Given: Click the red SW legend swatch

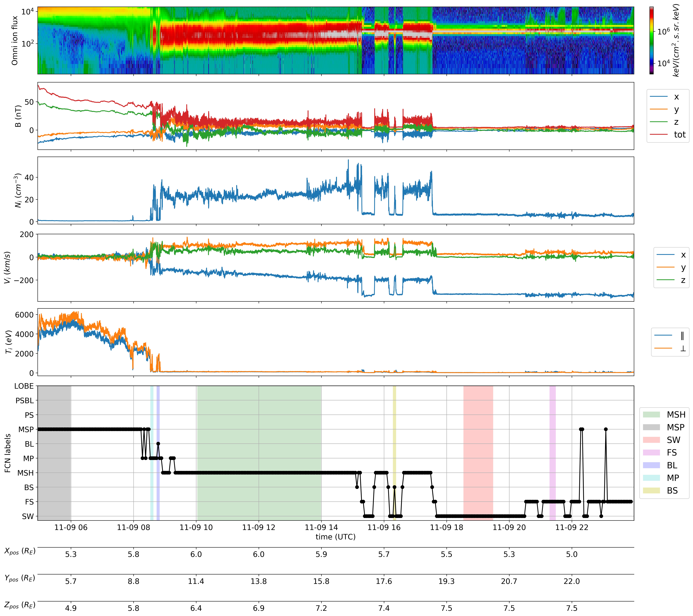Looking at the screenshot, I should point(651,440).
